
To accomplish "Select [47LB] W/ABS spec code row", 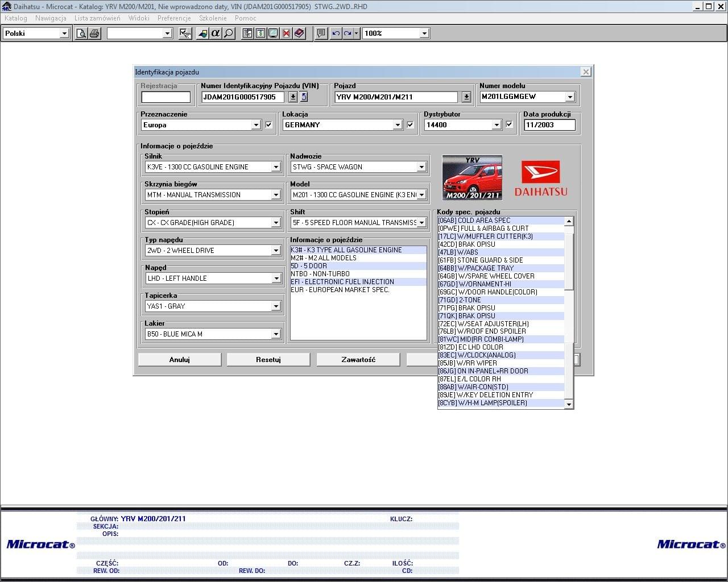I will 500,252.
